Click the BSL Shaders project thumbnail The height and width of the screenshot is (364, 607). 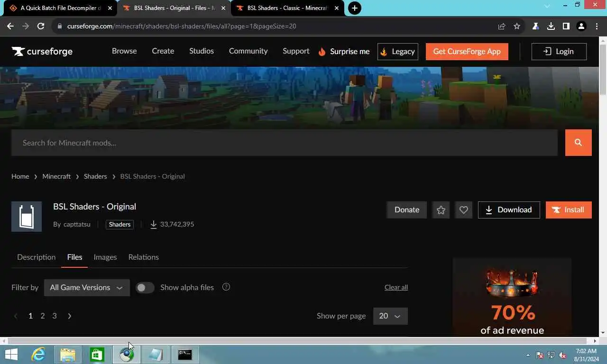[27, 217]
